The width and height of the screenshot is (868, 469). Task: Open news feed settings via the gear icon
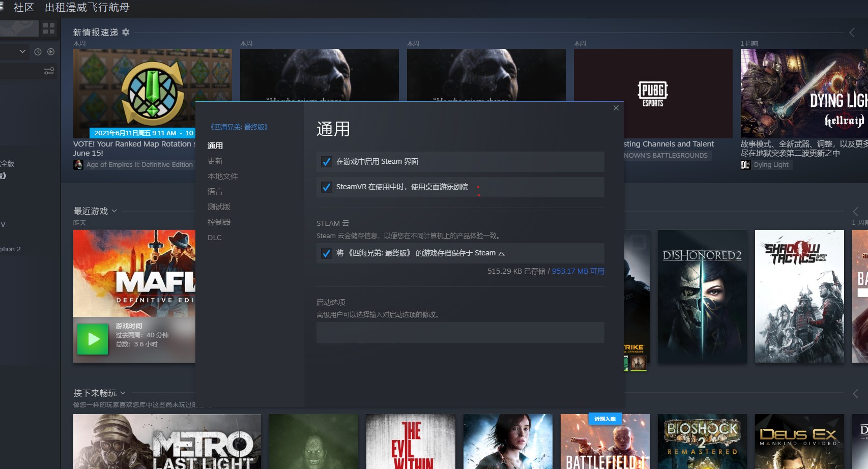pyautogui.click(x=125, y=32)
